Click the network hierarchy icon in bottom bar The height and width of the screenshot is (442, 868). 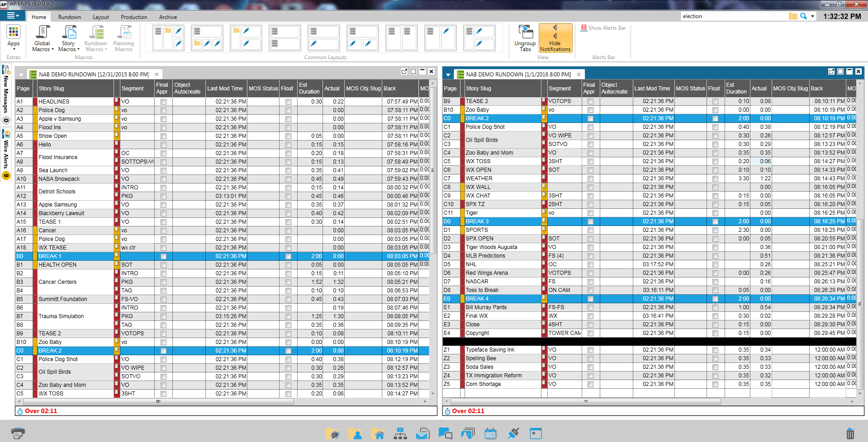[400, 434]
